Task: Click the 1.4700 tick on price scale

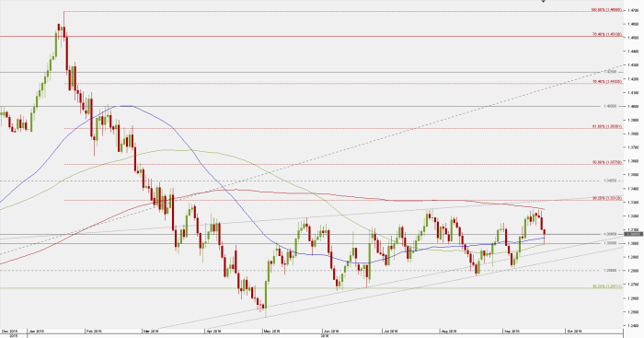Action: (633, 10)
